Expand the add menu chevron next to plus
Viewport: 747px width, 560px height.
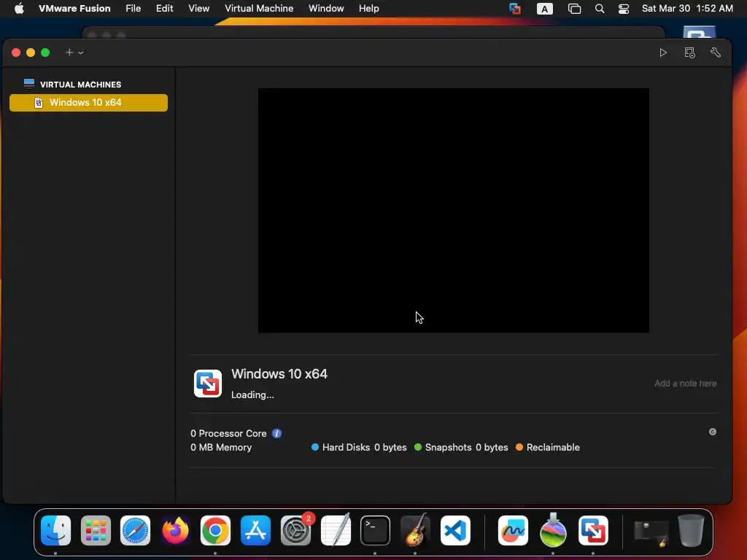[81, 52]
